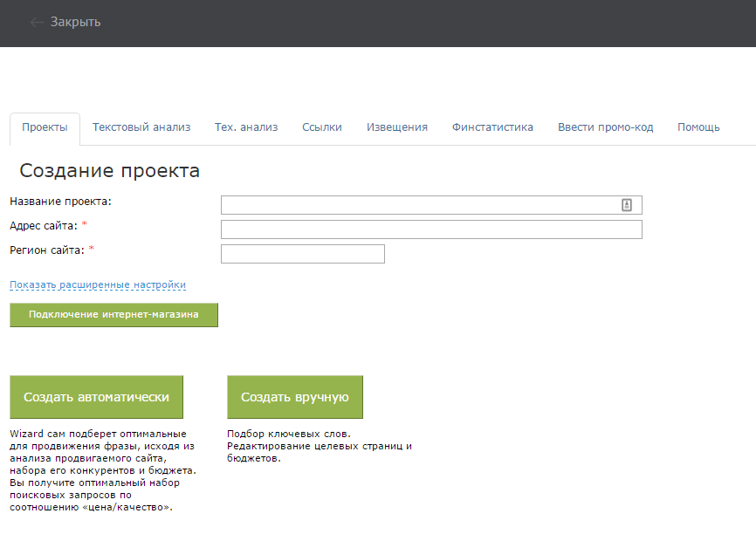Screen dimensions: 756x534
Task: Select the Регион сайта input box
Action: (x=302, y=254)
